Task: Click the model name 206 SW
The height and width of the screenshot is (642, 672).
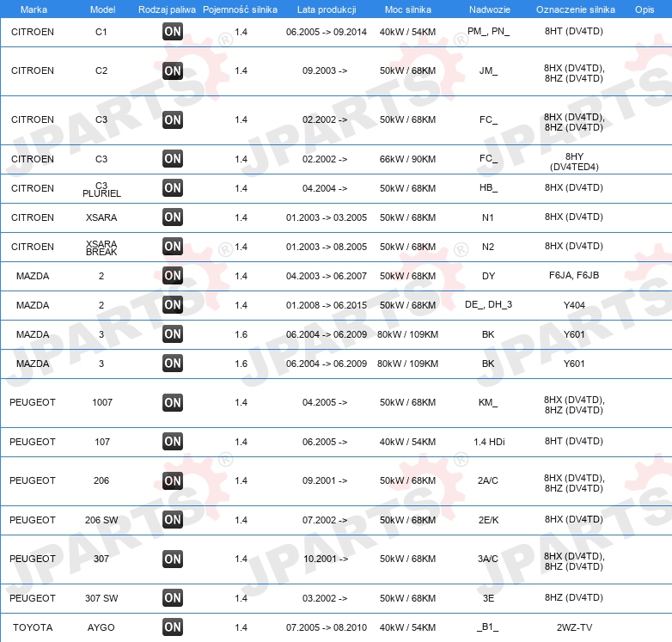Action: click(101, 520)
